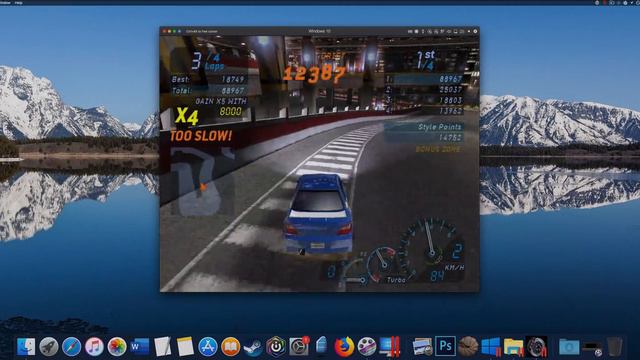This screenshot has height=360, width=640.
Task: Launch Steam from the dock
Action: [253, 347]
